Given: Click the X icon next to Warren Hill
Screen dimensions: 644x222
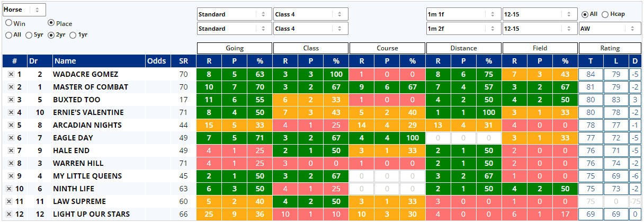Looking at the screenshot, I should coord(11,164).
